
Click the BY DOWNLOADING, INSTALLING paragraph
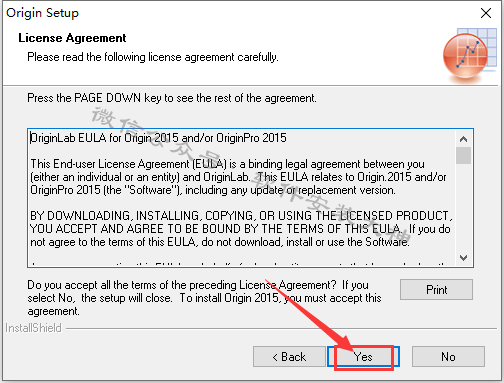(x=241, y=229)
